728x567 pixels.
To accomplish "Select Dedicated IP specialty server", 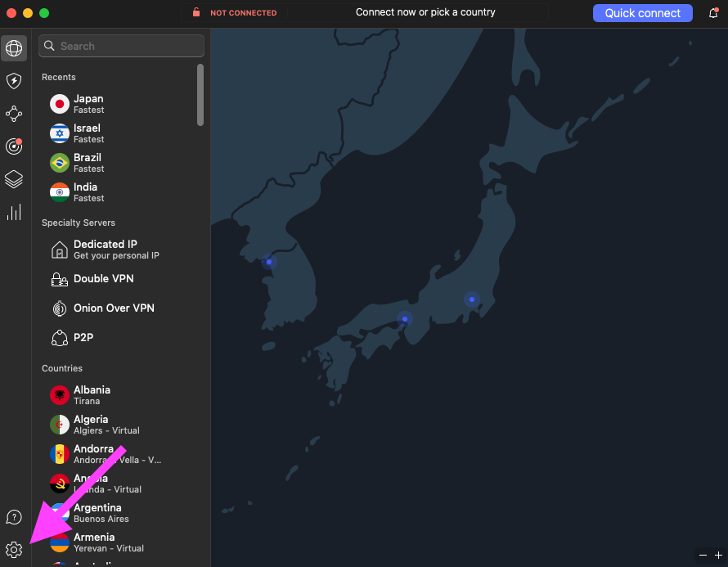I will point(119,250).
